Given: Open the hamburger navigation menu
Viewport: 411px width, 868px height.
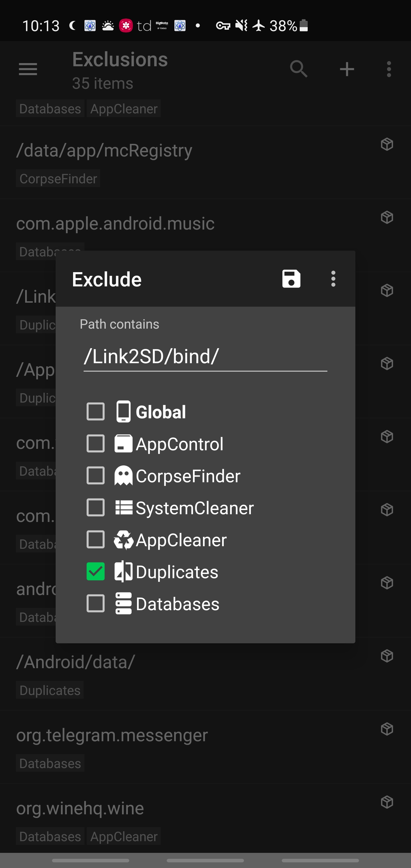Looking at the screenshot, I should 28,69.
